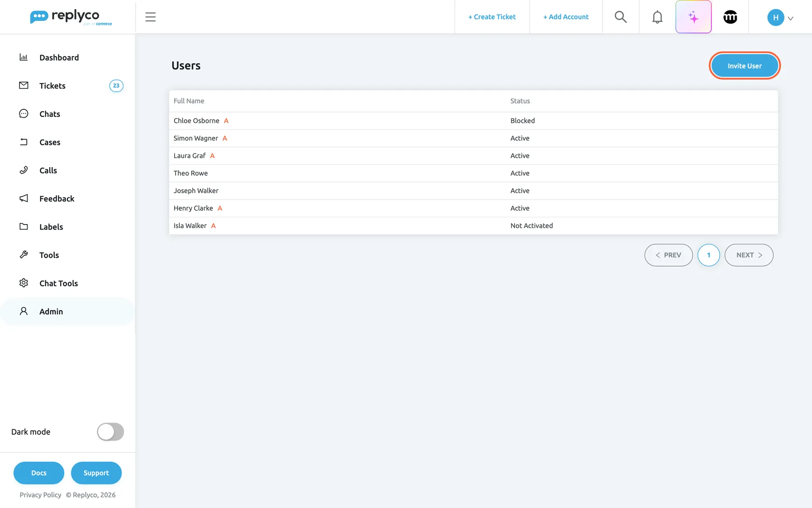Click the Dashboard chart icon

pos(23,57)
